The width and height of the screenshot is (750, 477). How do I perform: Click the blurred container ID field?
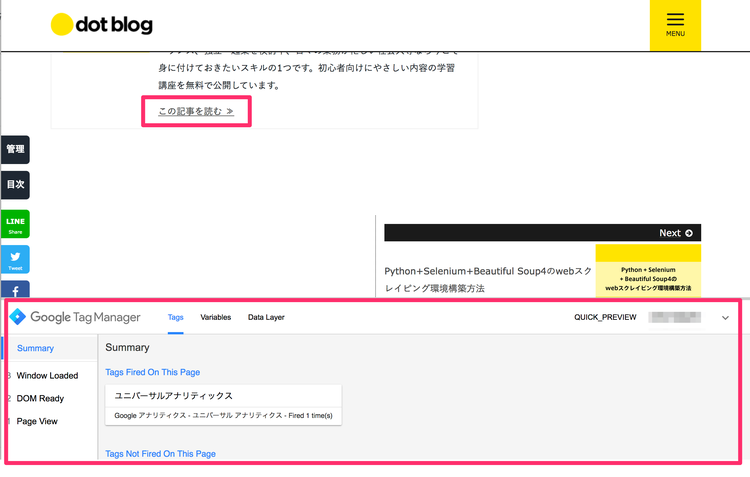pos(675,317)
